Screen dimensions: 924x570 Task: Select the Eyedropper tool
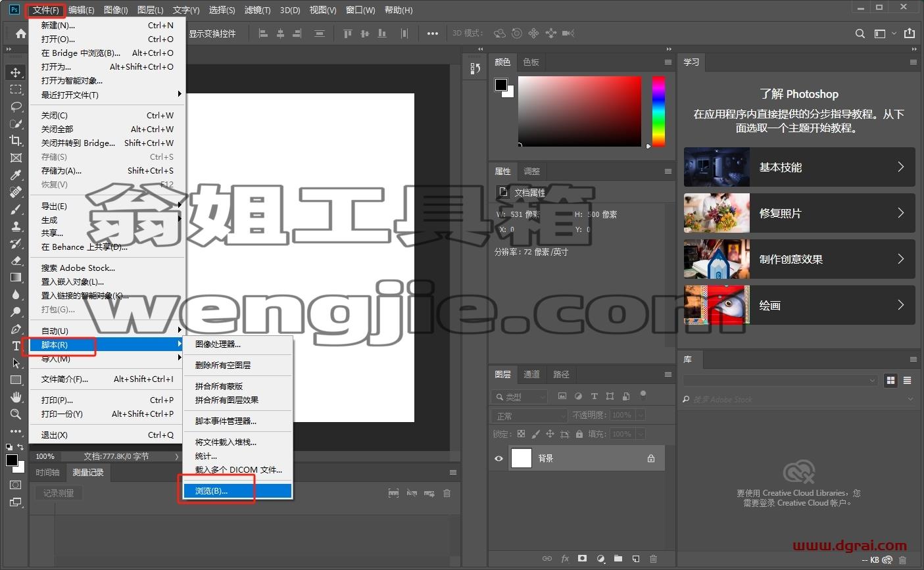click(x=16, y=175)
